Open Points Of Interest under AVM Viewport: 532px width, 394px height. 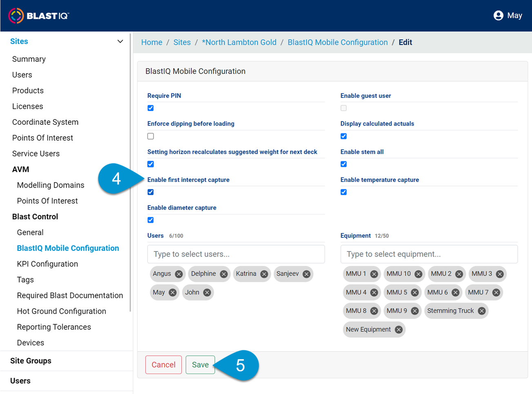(47, 201)
